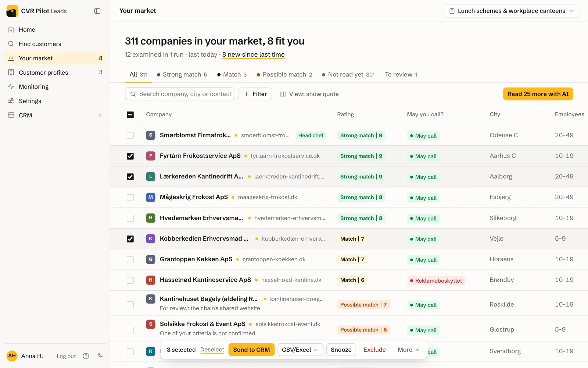This screenshot has height=368, width=588.
Task: Open CRM external link
Action: (x=55, y=115)
